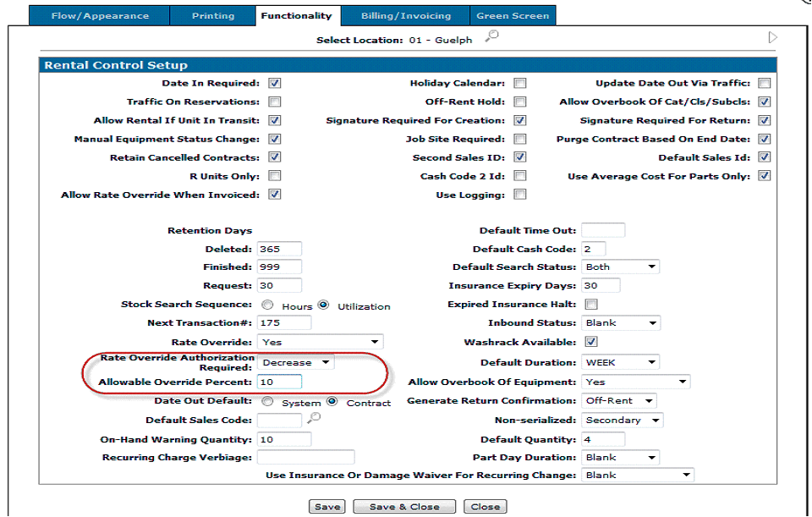Image resolution: width=812 pixels, height=517 pixels.
Task: Enable the Holiday Calendar checkbox
Action: [x=520, y=84]
